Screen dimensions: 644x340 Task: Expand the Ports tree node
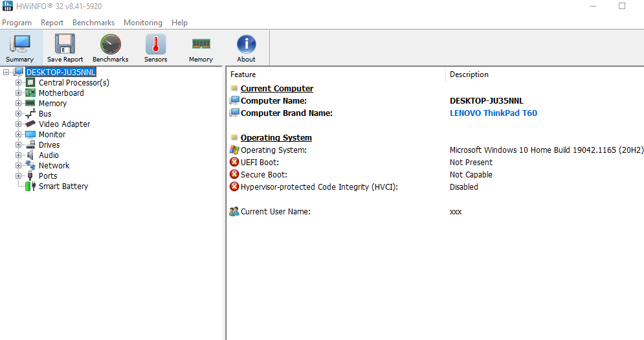pos(18,176)
